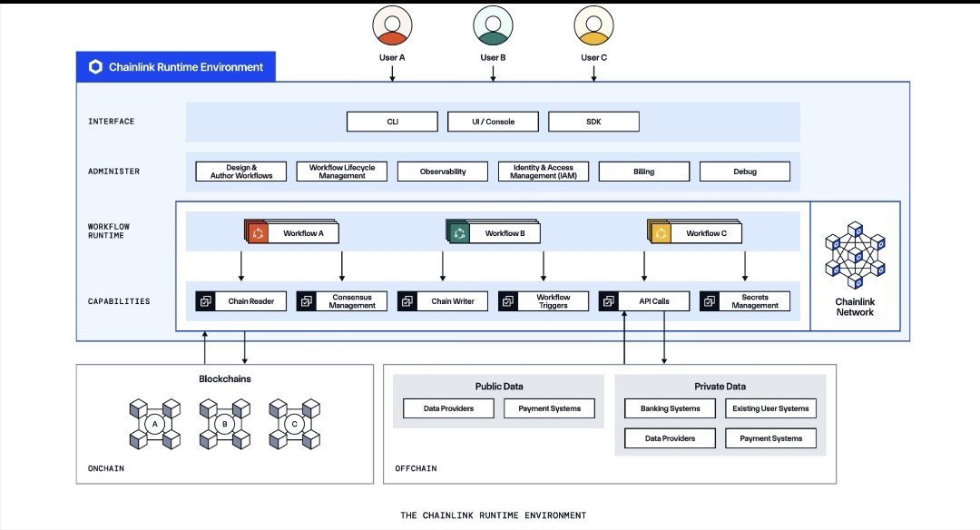Click the API Calls capability icon

point(609,301)
